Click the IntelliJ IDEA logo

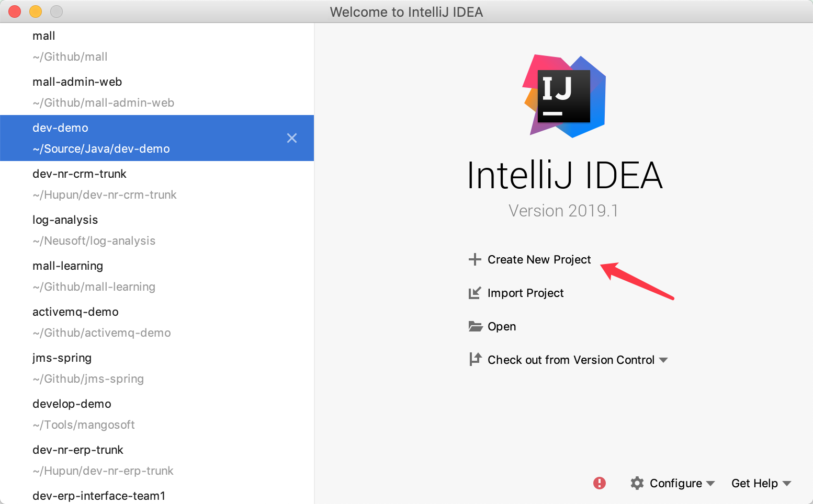coord(564,96)
